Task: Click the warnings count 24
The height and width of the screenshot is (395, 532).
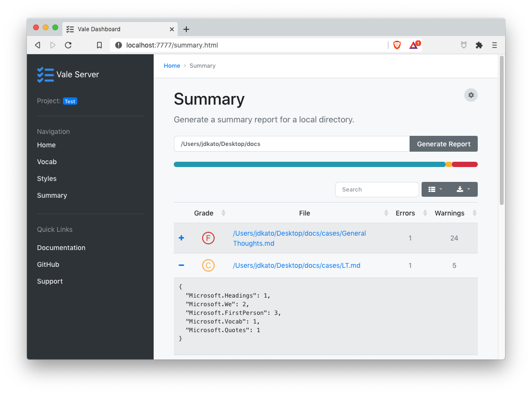Action: (x=454, y=238)
